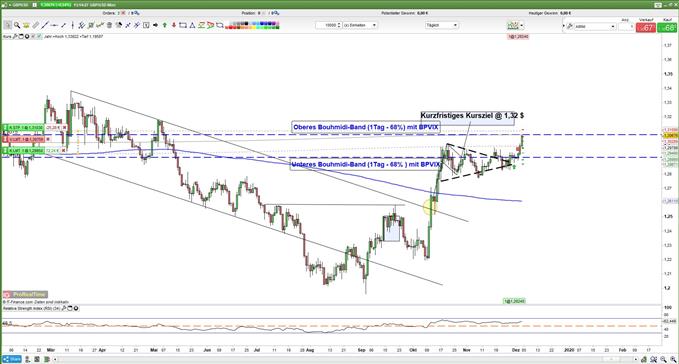Open the trading panel wrench settings
The width and height of the screenshot is (679, 364).
[570, 26]
